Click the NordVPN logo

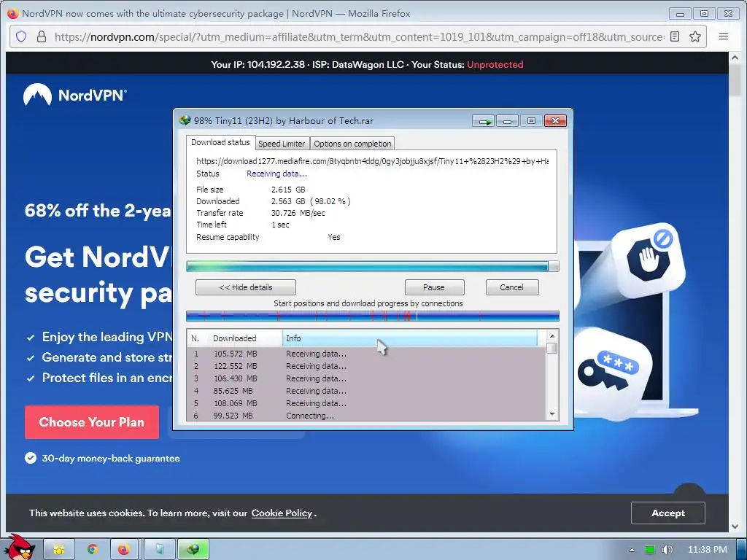(x=75, y=95)
